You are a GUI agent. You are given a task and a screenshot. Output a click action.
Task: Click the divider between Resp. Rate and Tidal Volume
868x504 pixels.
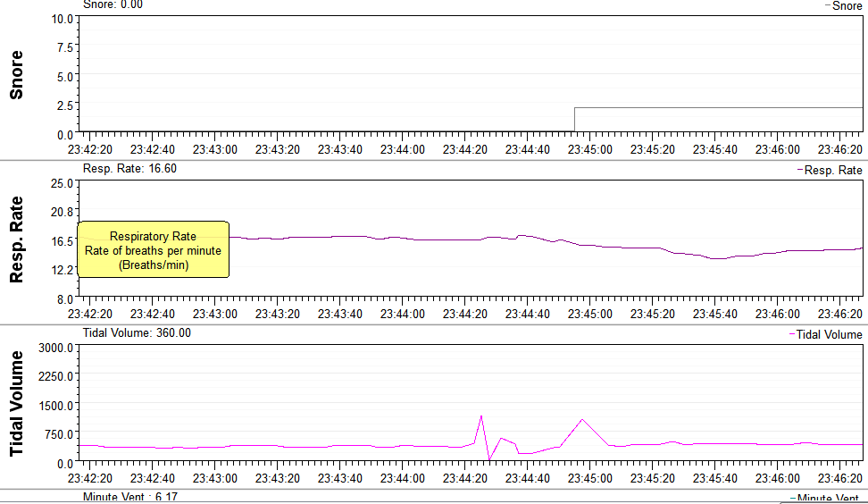434,325
